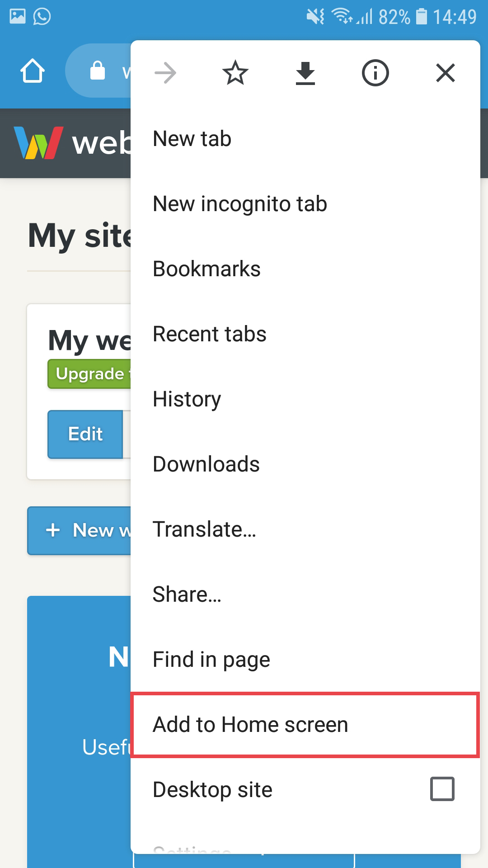Tap the browser home icon
This screenshot has height=868, width=488.
click(33, 71)
